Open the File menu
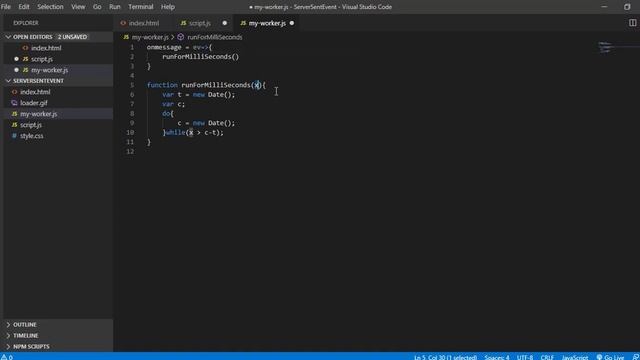640x360 pixels. 6,7
